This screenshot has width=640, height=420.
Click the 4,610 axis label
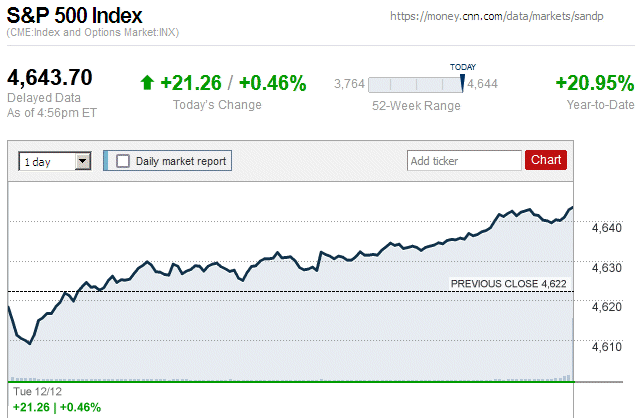[607, 346]
